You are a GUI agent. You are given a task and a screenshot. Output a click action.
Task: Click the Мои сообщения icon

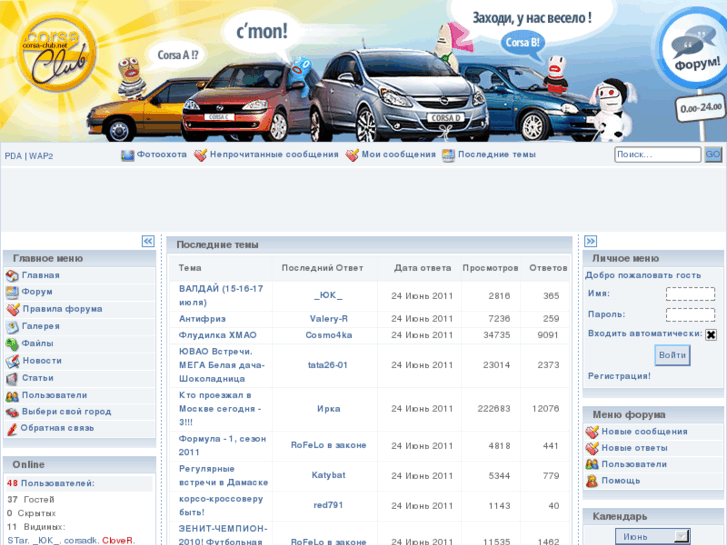[352, 155]
